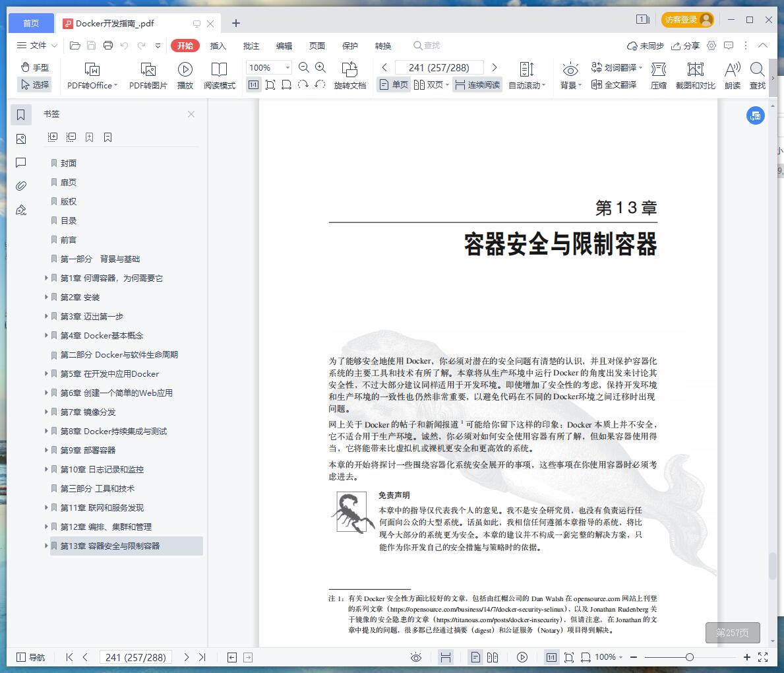Expand the 第8章 Docker持续集成与测试 bookmark
Image resolution: width=784 pixels, height=673 pixels.
pos(46,431)
